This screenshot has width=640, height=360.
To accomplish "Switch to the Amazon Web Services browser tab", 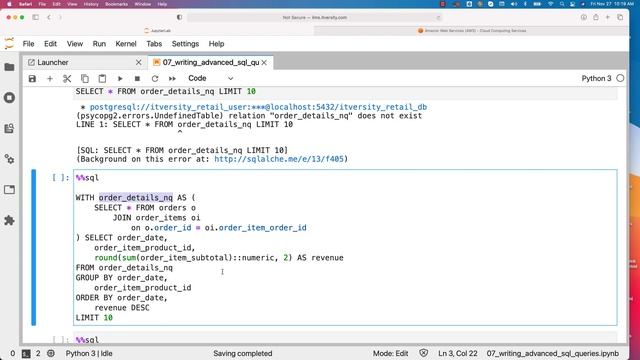I will [x=472, y=31].
